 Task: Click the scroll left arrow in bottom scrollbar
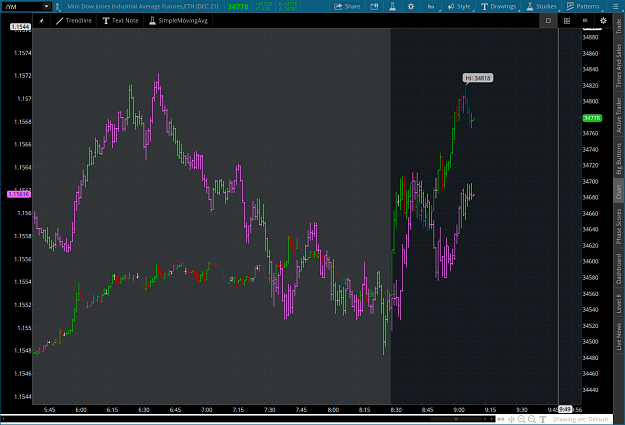(485, 419)
